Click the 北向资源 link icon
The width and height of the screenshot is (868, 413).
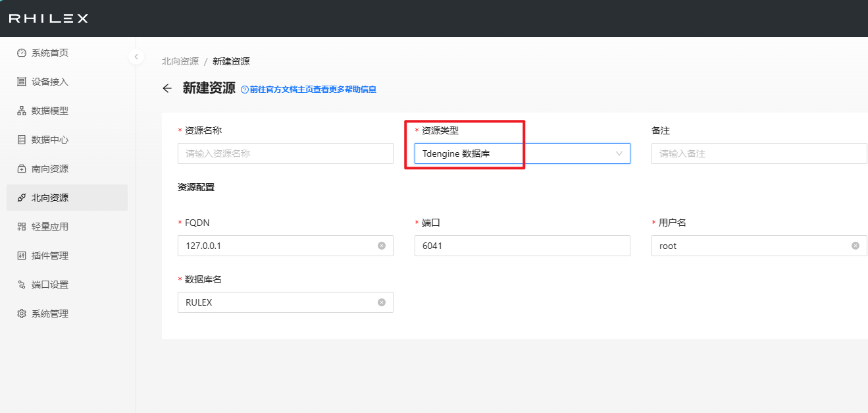coord(22,198)
